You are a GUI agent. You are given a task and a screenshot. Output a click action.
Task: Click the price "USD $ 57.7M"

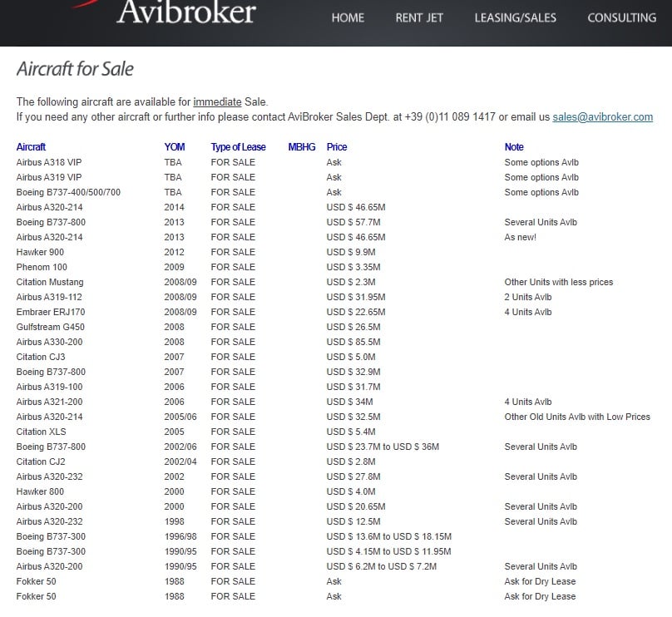tap(353, 222)
